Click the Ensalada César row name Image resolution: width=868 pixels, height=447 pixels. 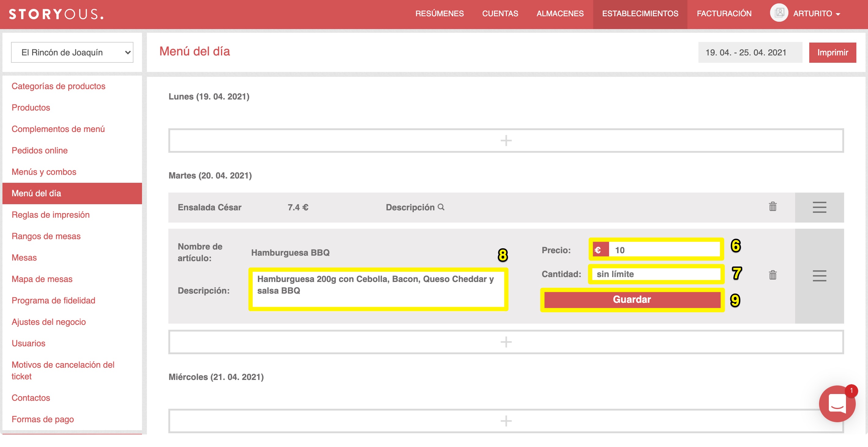(x=209, y=207)
